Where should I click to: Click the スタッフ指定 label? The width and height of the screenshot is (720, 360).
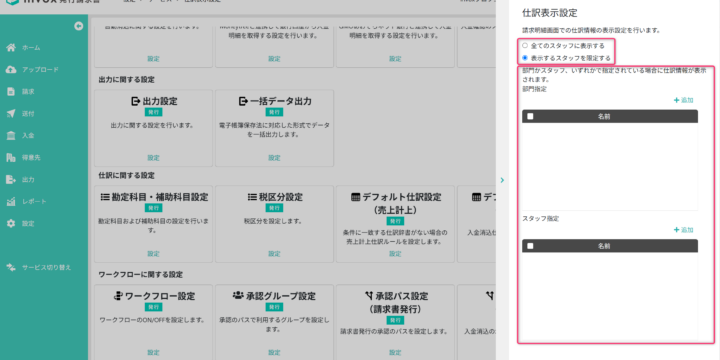pos(540,219)
